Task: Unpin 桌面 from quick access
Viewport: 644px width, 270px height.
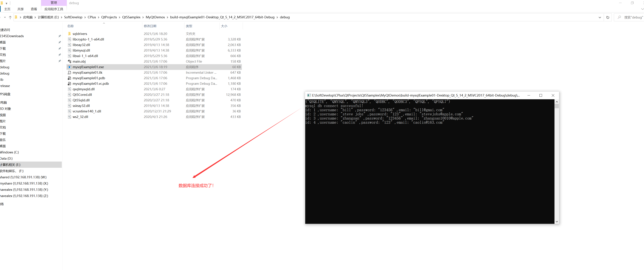Action: (x=60, y=42)
